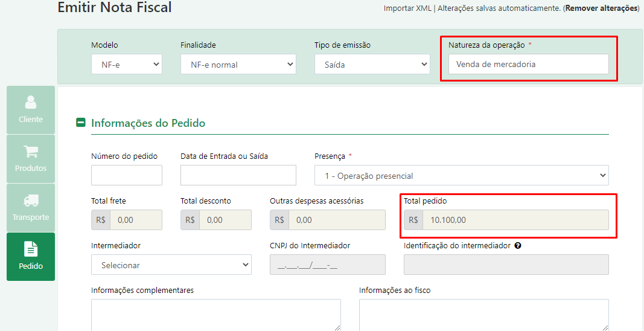This screenshot has height=331, width=644.
Task: Click the Total frete field
Action: click(x=136, y=220)
